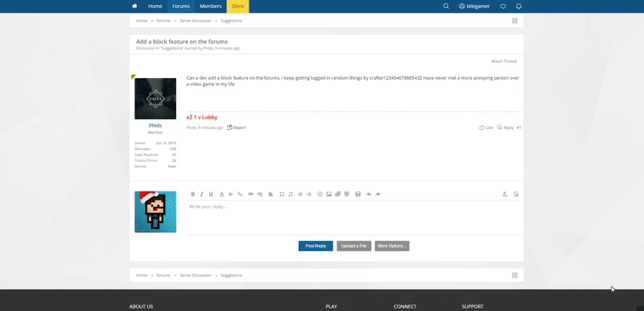Open the font family option

tap(240, 194)
